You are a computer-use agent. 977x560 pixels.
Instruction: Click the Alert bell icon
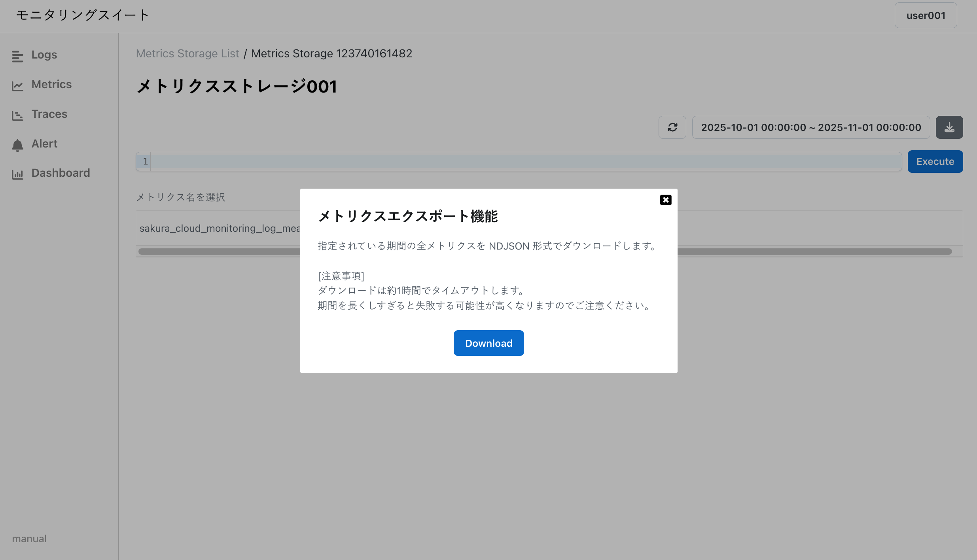pyautogui.click(x=17, y=145)
